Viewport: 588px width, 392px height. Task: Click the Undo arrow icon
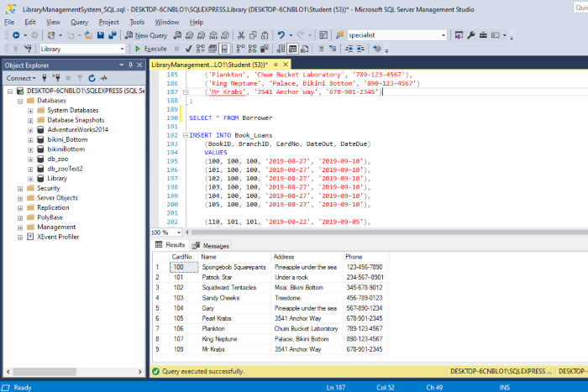(x=281, y=35)
